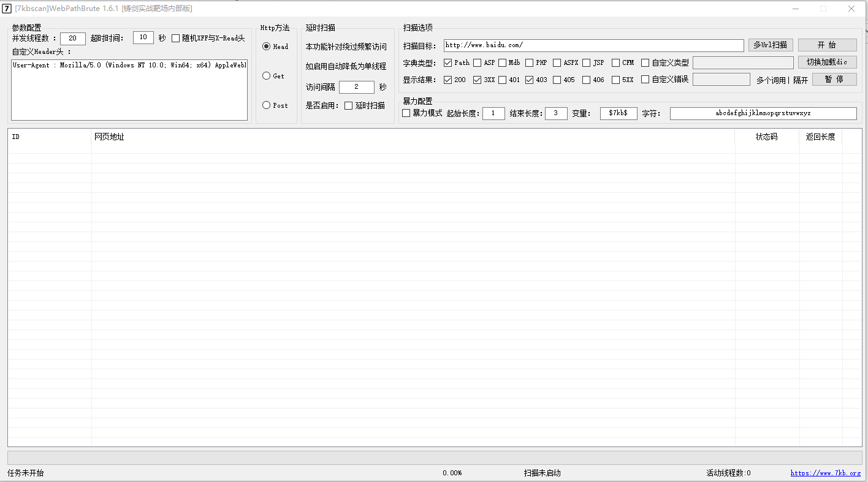Click the 自定义错误 text field
The height and width of the screenshot is (482, 868).
[721, 80]
